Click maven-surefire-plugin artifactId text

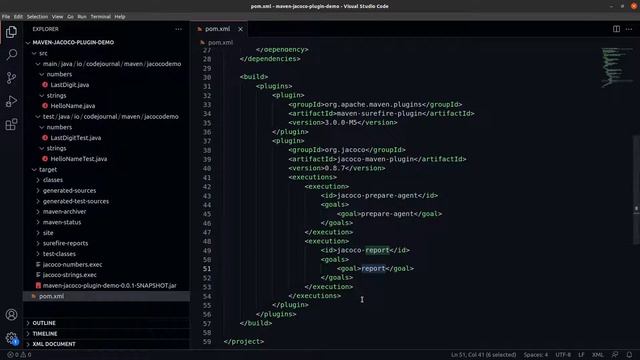379,113
